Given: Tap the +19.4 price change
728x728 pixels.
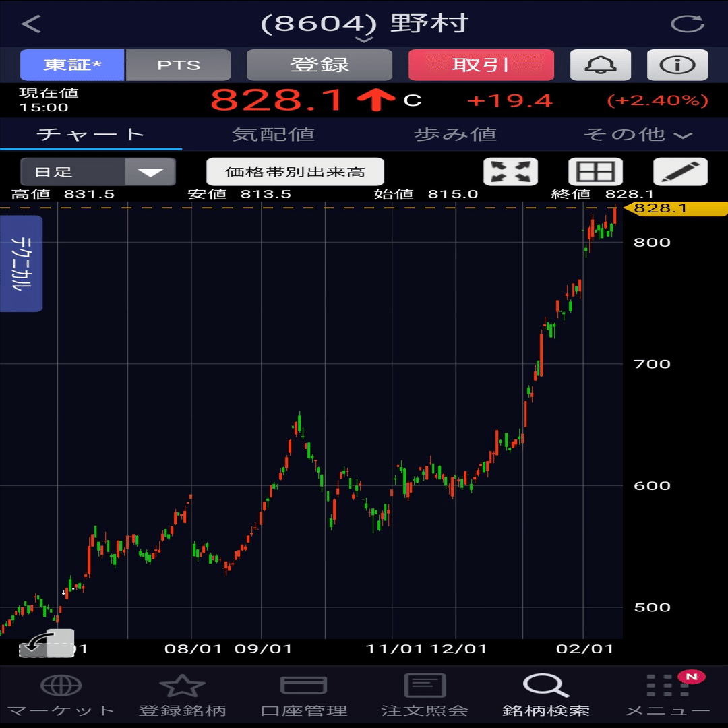Looking at the screenshot, I should [510, 100].
